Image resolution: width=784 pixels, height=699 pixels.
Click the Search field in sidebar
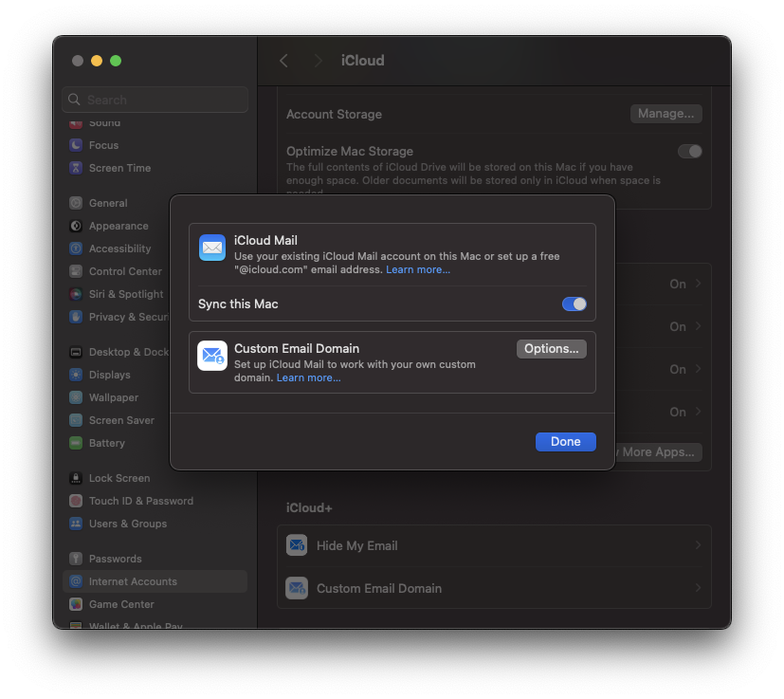point(155,100)
